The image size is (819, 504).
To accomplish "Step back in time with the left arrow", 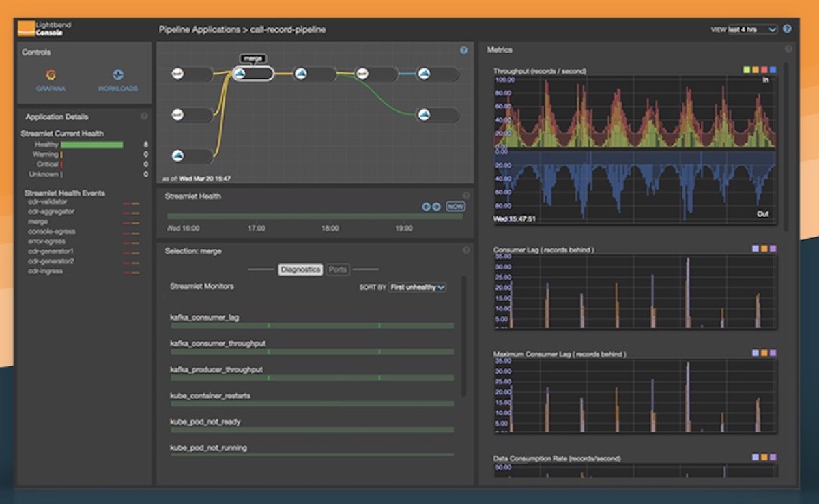I will [425, 206].
